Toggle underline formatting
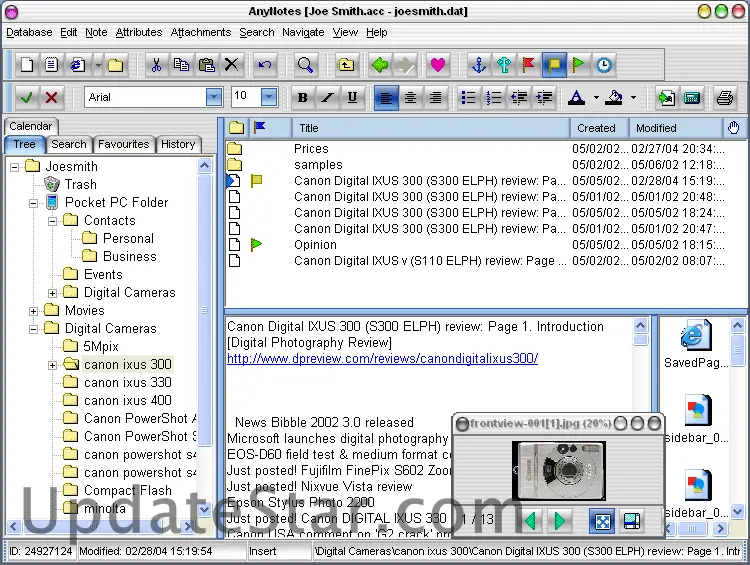This screenshot has height=565, width=750. (353, 98)
